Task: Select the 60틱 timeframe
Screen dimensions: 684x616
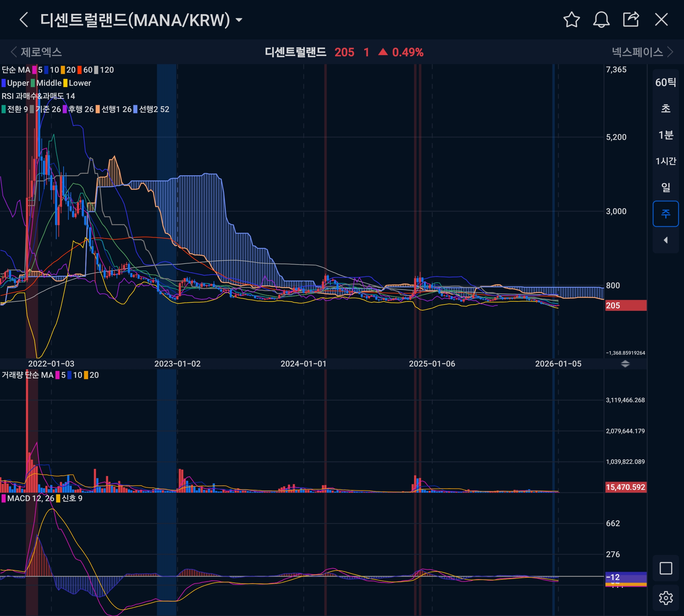Action: click(666, 83)
